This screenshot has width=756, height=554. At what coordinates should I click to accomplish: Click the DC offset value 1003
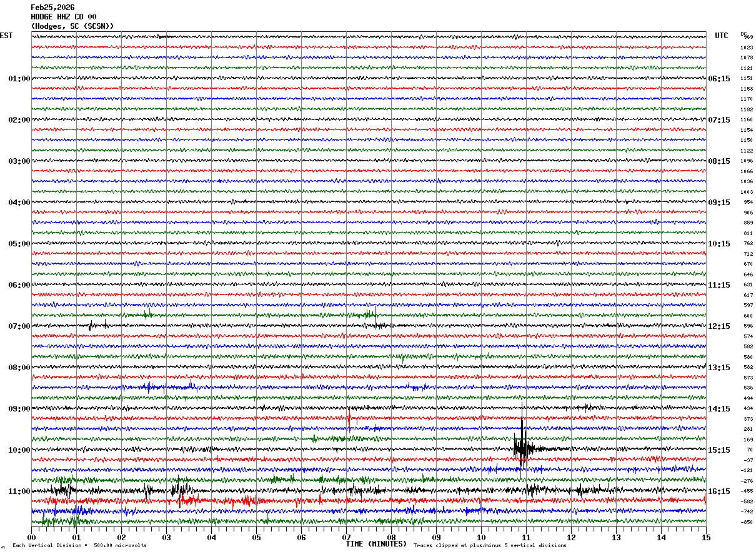click(747, 192)
